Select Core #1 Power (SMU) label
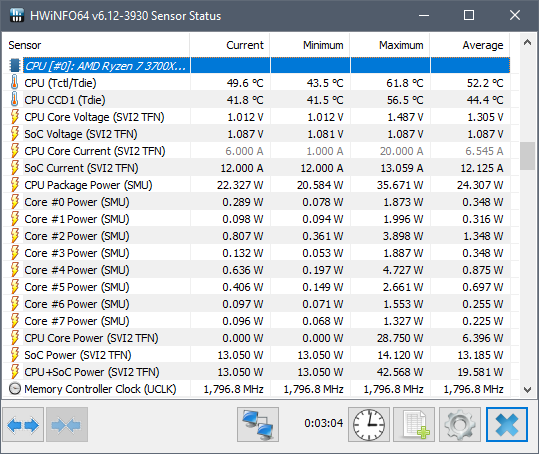The image size is (539, 454). pos(77,219)
